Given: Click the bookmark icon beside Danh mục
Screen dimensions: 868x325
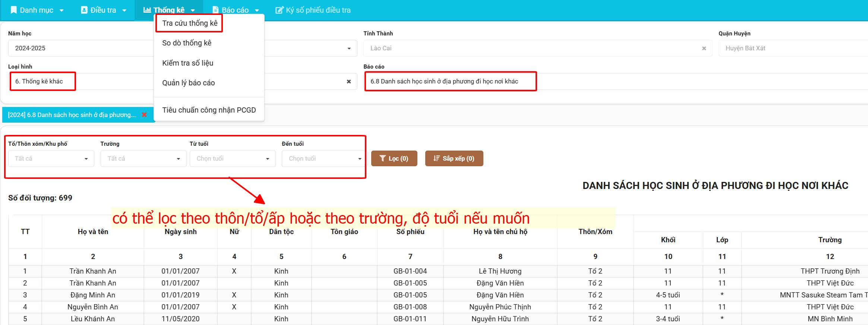Looking at the screenshot, I should 14,10.
